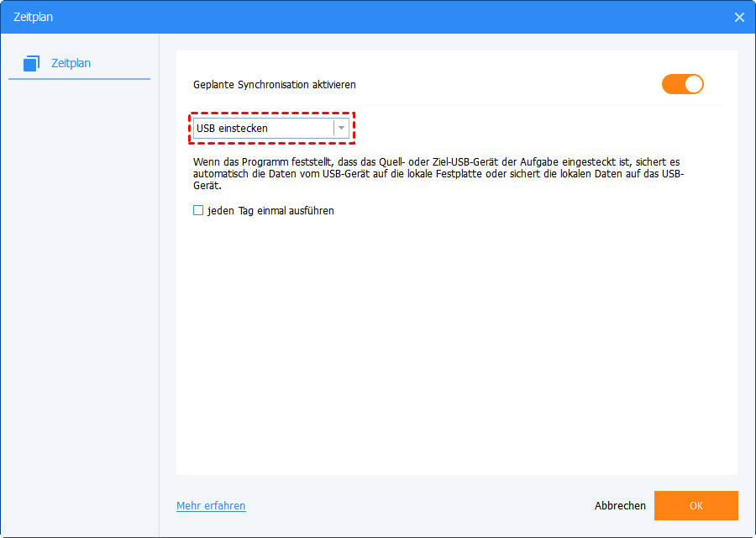Click the Zeitplan sidebar icon
This screenshot has height=538, width=756.
32,63
